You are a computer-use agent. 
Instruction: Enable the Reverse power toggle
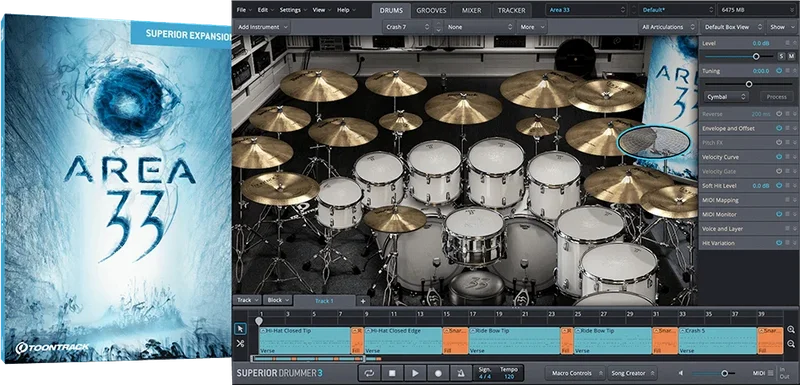pos(779,114)
